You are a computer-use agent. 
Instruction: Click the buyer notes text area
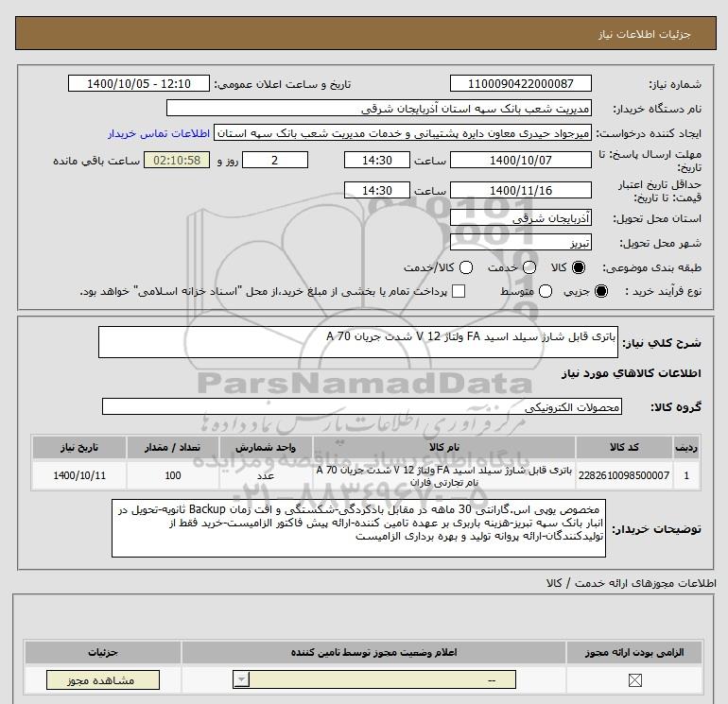[x=358, y=528]
